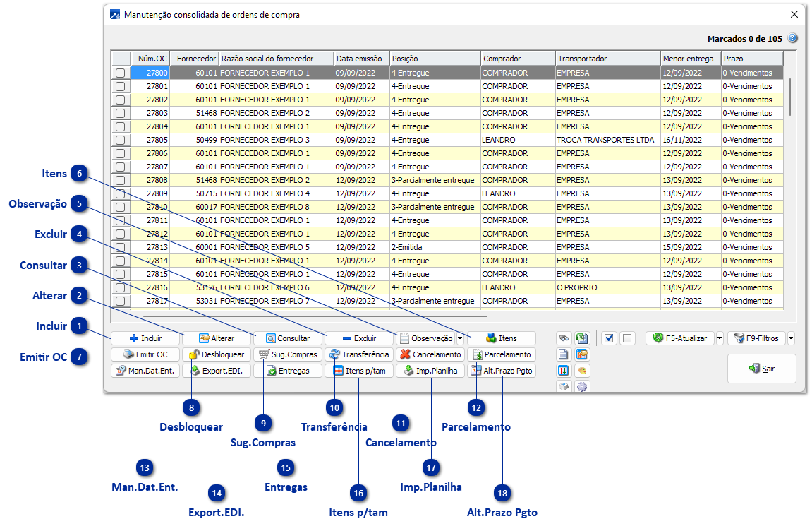Click the binoculars search icon
Screen dimensions: 812x531
coord(564,338)
